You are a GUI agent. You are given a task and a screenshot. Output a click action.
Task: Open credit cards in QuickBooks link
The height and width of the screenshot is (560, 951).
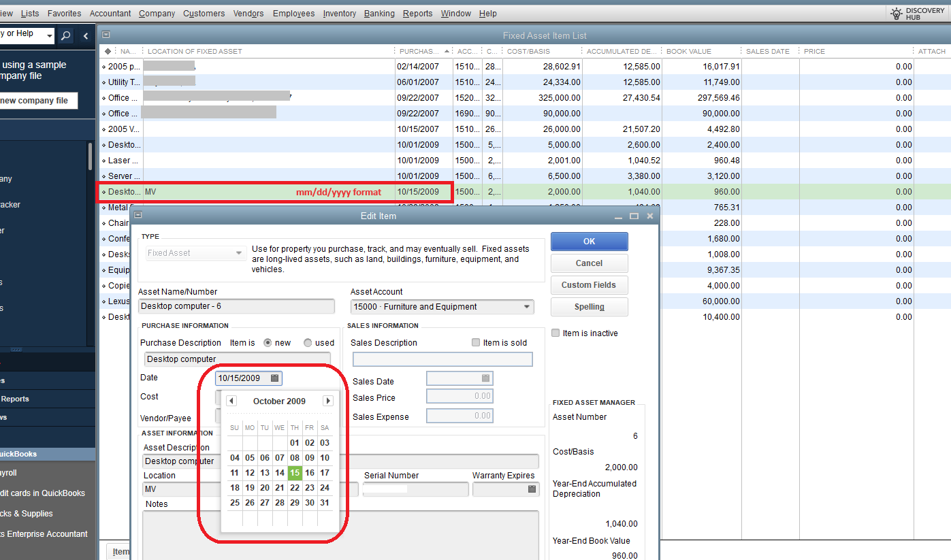[x=42, y=493]
